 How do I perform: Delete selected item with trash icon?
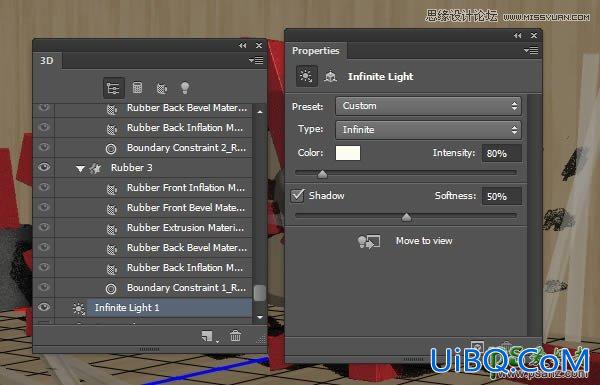(235, 336)
